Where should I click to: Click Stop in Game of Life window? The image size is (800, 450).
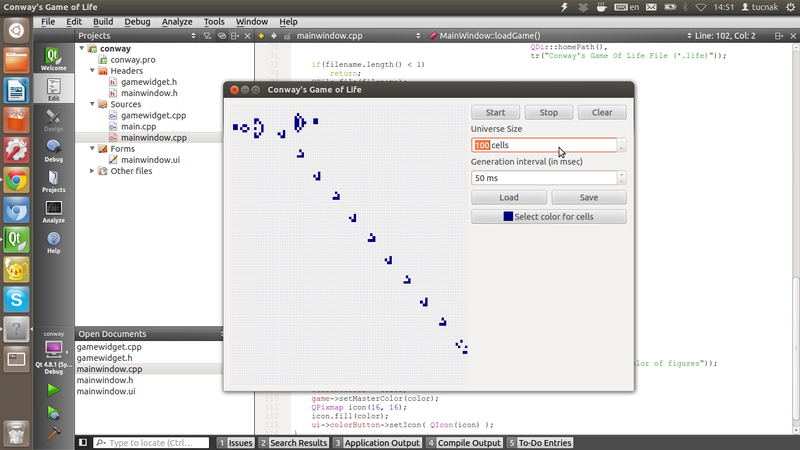coord(549,112)
